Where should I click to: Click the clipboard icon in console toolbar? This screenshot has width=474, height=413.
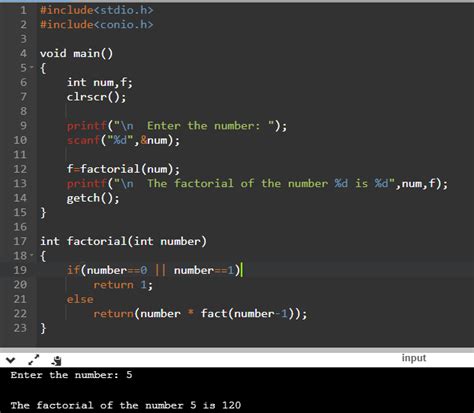(x=57, y=361)
